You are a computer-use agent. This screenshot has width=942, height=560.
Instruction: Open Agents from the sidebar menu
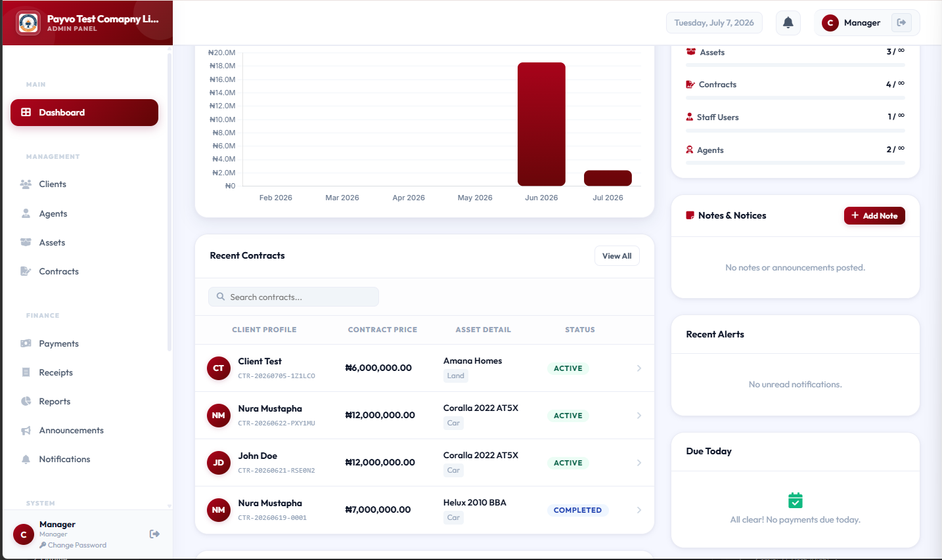(84, 213)
